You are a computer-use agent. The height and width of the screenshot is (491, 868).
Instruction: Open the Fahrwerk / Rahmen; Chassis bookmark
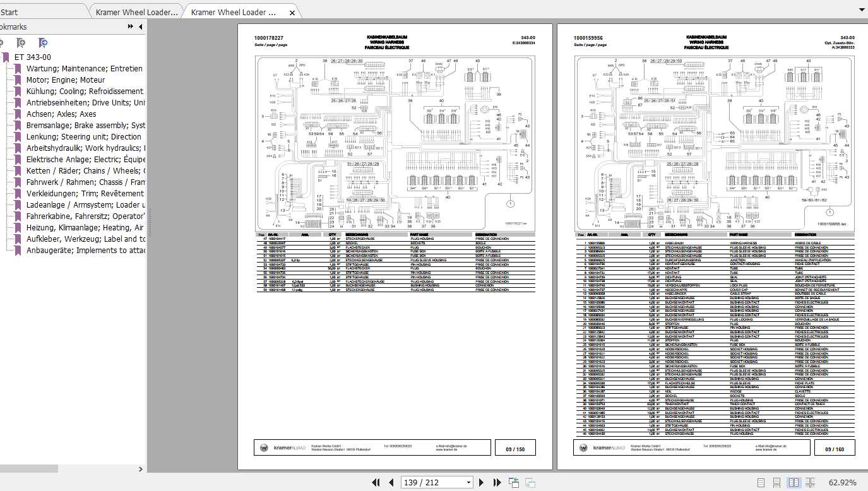86,182
